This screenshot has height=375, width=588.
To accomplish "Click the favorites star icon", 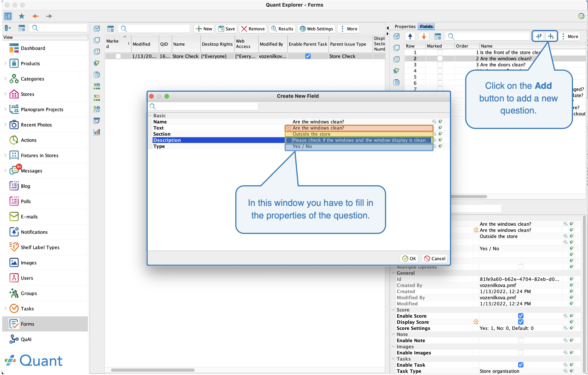I will [22, 16].
